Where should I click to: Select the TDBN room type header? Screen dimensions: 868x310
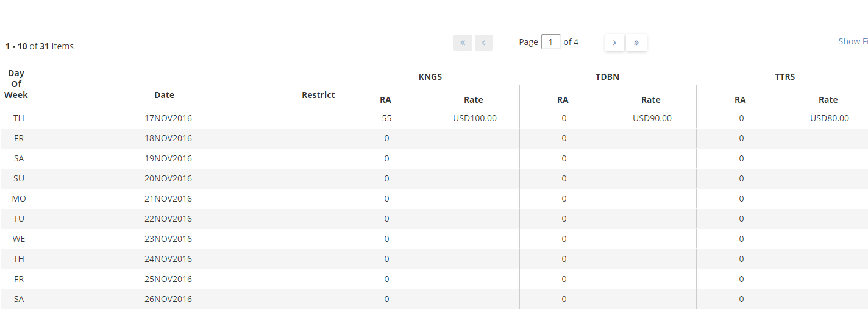coord(607,77)
